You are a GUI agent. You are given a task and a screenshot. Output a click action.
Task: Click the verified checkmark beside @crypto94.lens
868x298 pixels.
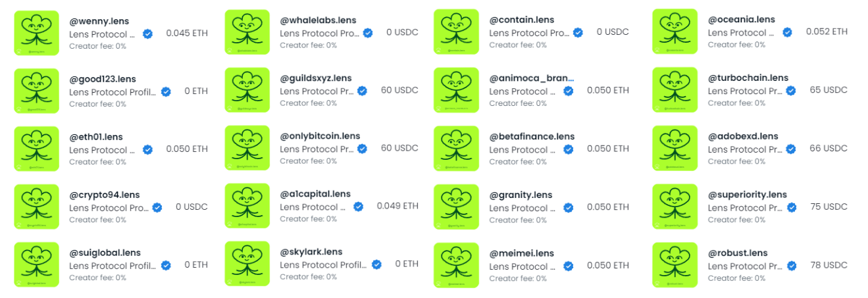click(157, 208)
